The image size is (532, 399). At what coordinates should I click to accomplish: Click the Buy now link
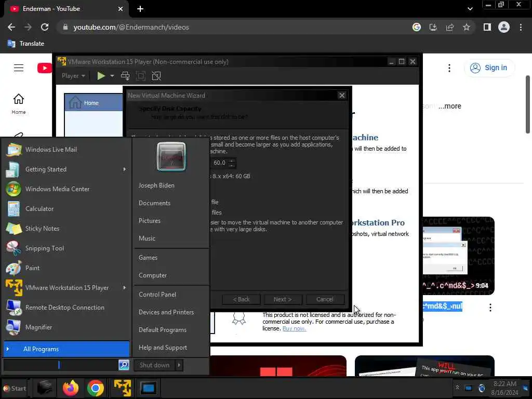pos(294,328)
